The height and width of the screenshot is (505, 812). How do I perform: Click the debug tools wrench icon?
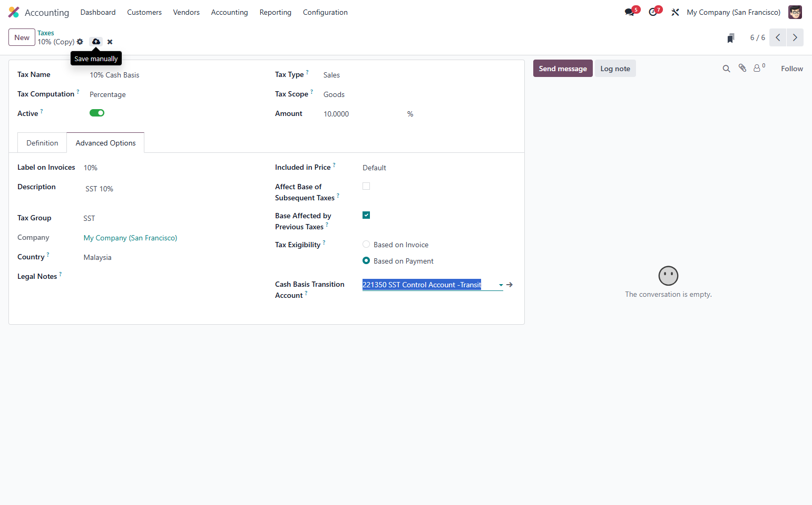coord(675,12)
